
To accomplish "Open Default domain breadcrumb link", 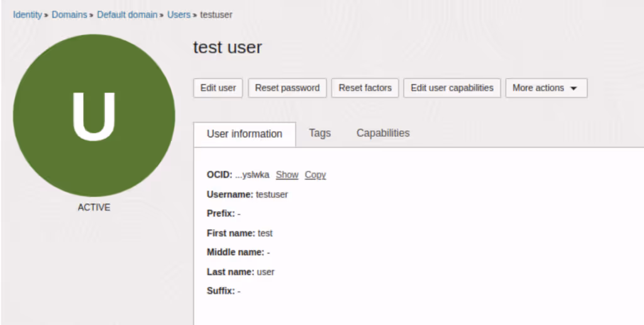I will (127, 15).
